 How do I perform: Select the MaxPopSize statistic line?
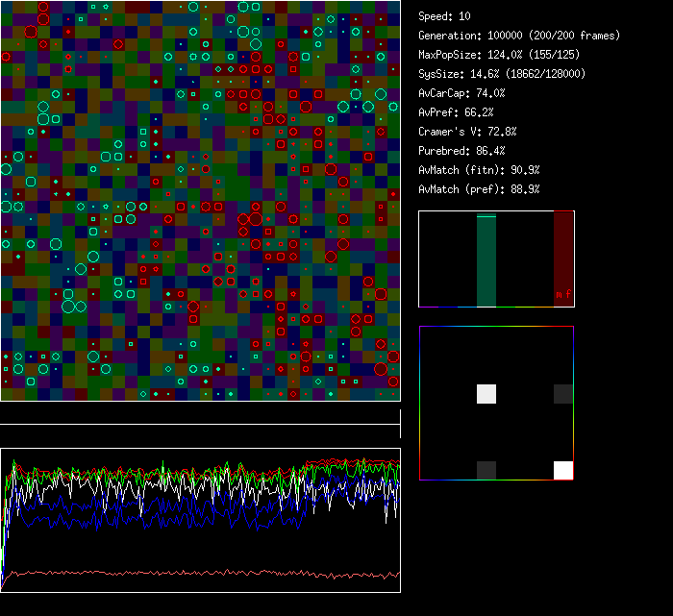pos(491,55)
